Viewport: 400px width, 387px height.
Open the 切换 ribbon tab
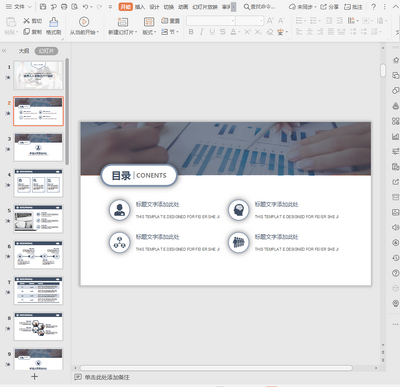[169, 7]
